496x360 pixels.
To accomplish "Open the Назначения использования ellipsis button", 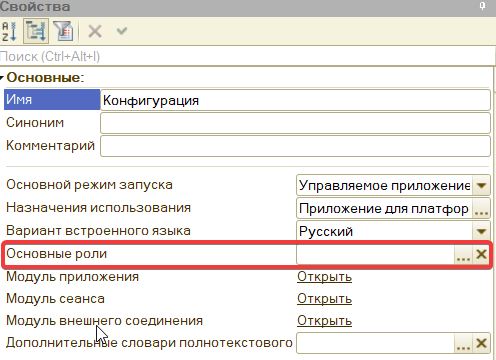I will coord(481,209).
